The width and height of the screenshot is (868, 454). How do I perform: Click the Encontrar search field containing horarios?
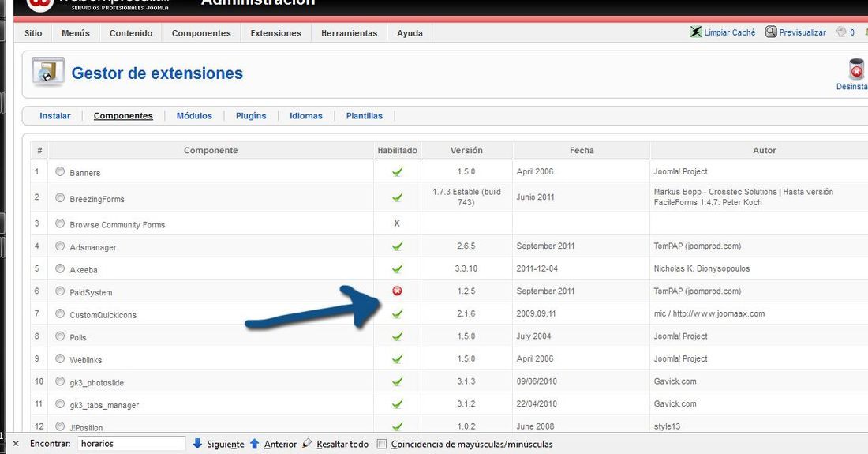pos(131,444)
